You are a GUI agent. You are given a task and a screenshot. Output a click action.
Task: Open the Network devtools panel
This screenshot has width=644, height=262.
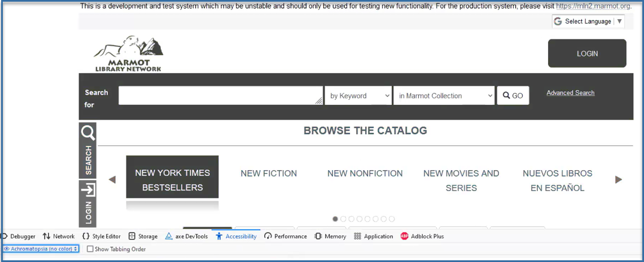tap(59, 236)
